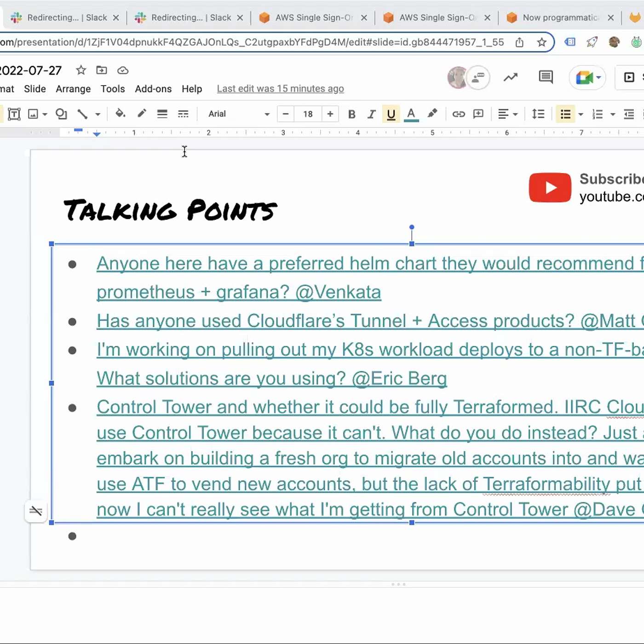Click the Add comment icon in toolbar
This screenshot has height=644, width=644.
[478, 114]
